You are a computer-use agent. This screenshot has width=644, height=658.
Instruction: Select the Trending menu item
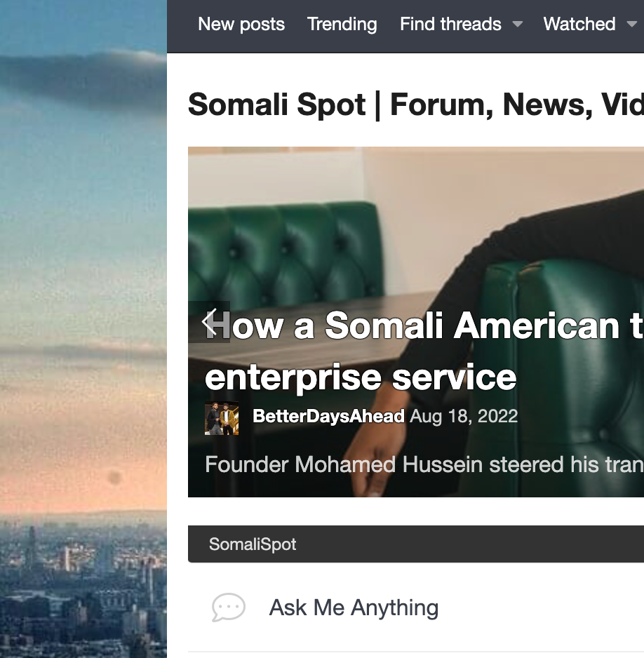pos(342,24)
